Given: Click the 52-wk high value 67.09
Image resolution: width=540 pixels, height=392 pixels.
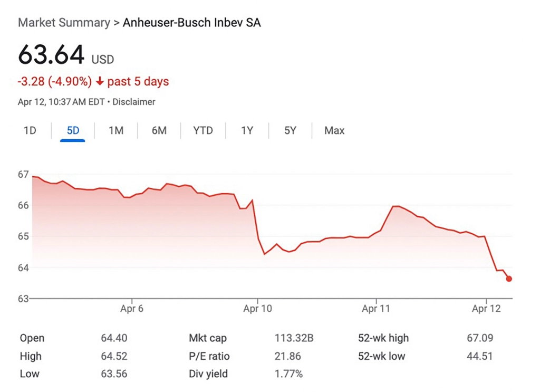Looking at the screenshot, I should (x=480, y=338).
